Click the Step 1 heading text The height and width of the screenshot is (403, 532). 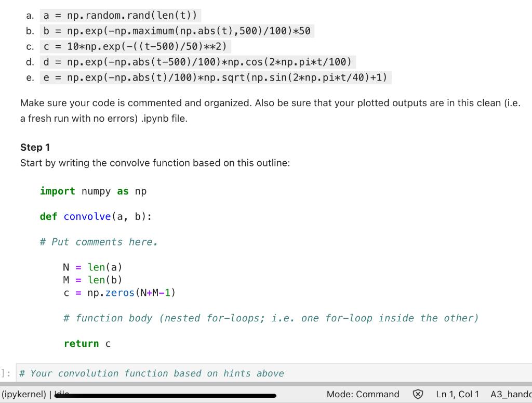35,147
